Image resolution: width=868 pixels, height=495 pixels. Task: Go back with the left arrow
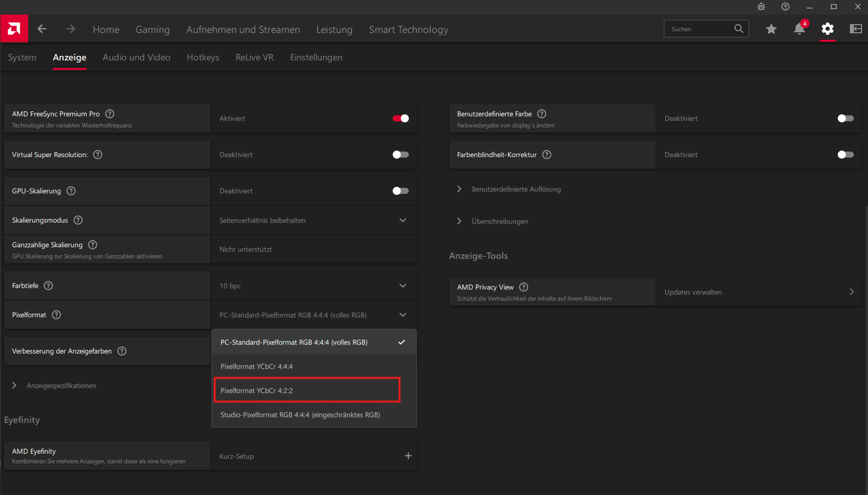(x=42, y=29)
